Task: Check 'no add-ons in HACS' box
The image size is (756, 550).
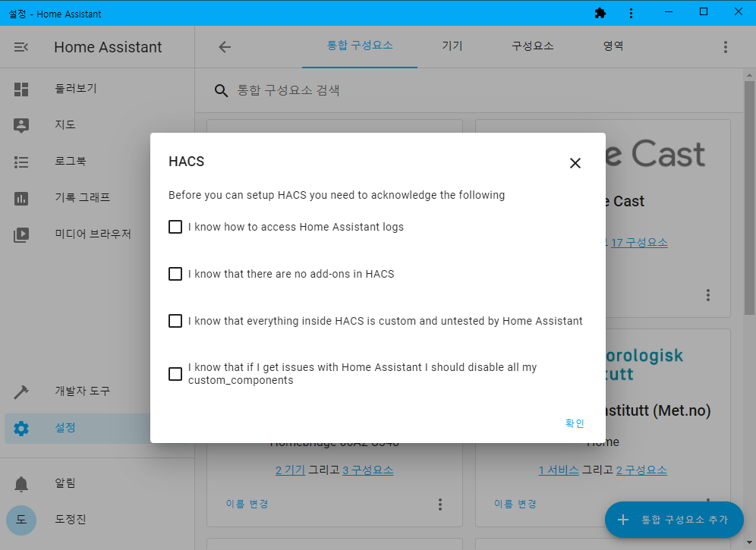Action: tap(175, 274)
